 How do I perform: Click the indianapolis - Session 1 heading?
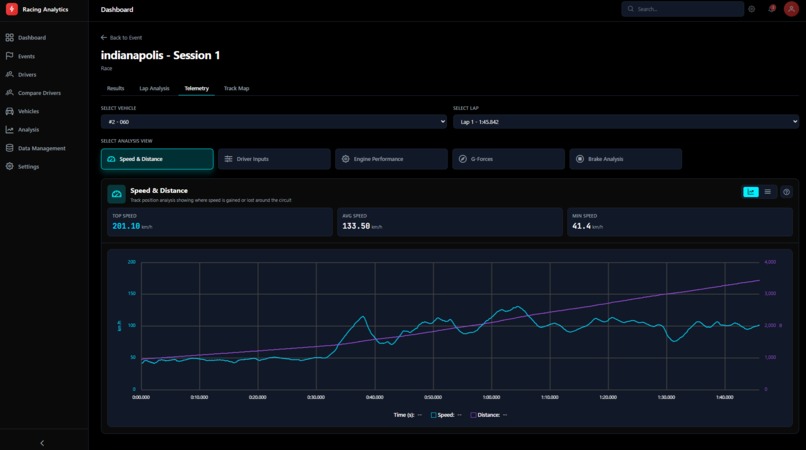(160, 55)
